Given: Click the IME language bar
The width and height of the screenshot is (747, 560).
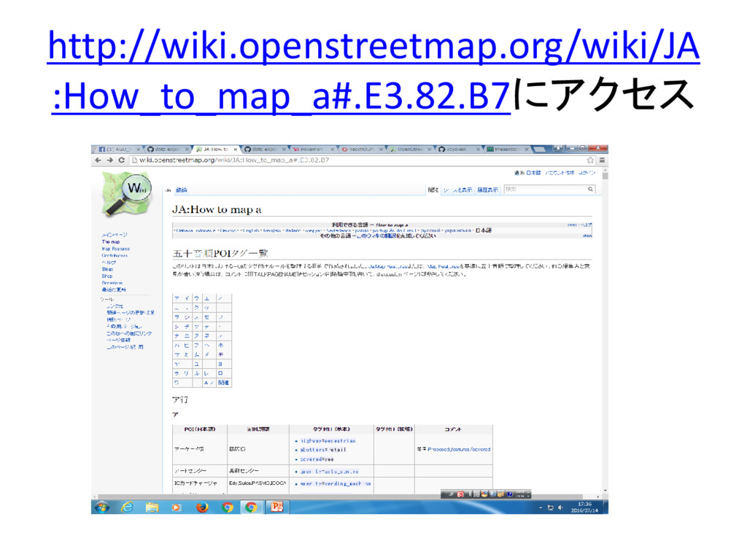Looking at the screenshot, I should tap(485, 494).
